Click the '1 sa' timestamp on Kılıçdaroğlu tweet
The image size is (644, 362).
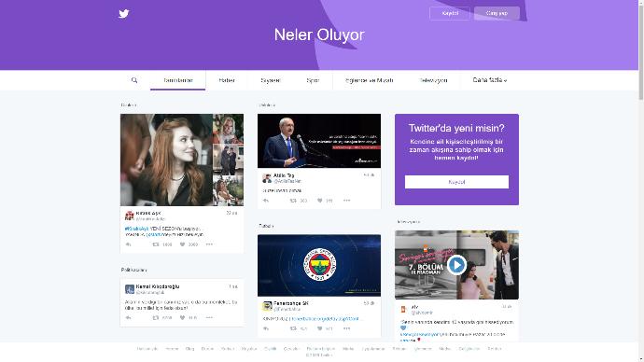coord(233,286)
